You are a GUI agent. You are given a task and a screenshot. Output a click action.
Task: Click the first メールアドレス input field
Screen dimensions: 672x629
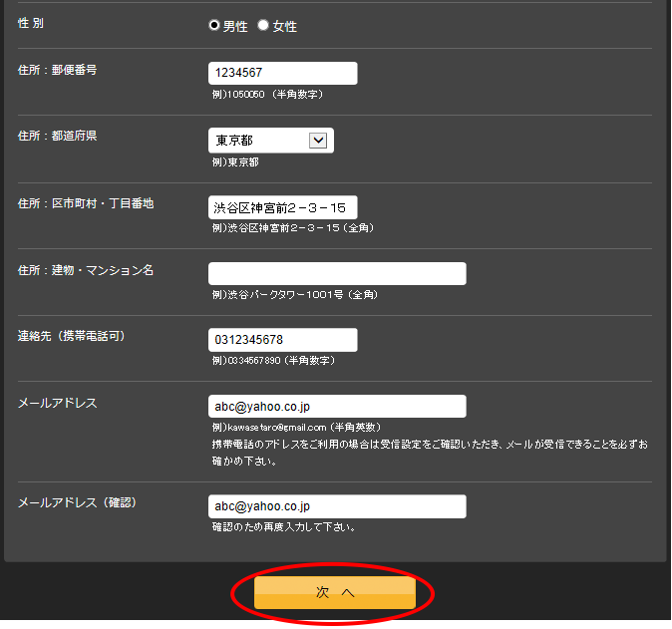click(x=337, y=407)
